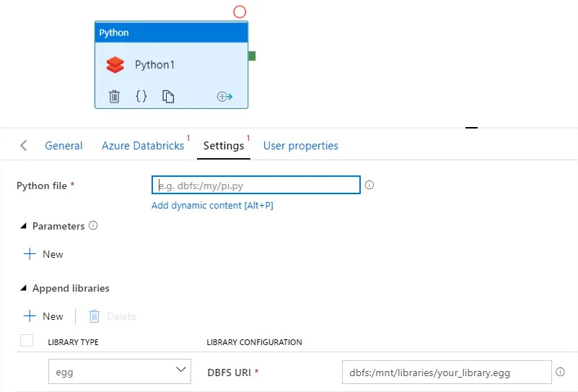Viewport: 578px width, 392px height.
Task: Tick the select-all checkbox in the library table header
Action: tap(27, 340)
